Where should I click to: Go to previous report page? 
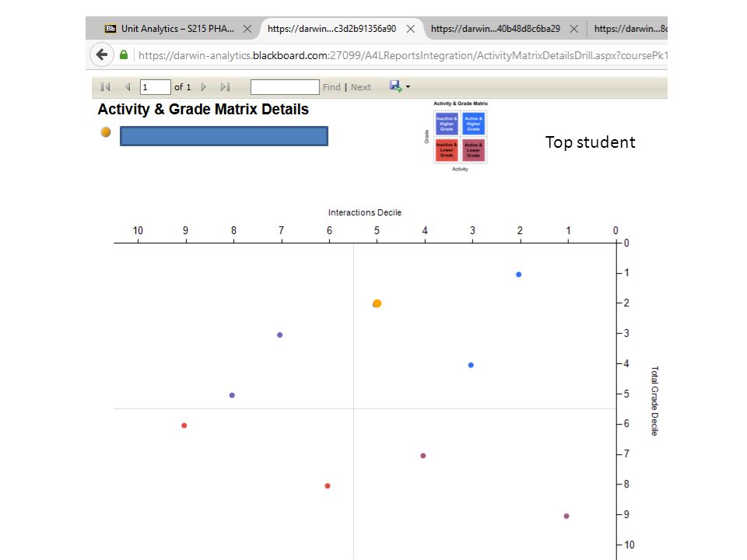click(x=128, y=87)
